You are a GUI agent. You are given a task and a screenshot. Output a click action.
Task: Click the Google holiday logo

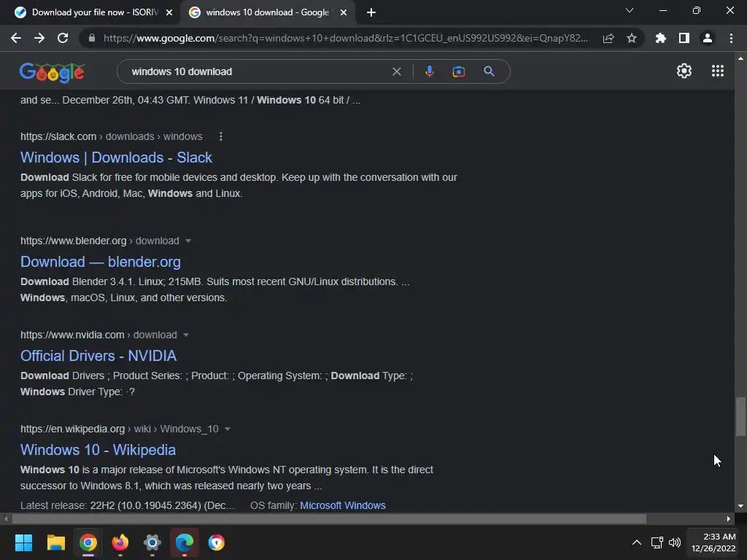tap(53, 72)
